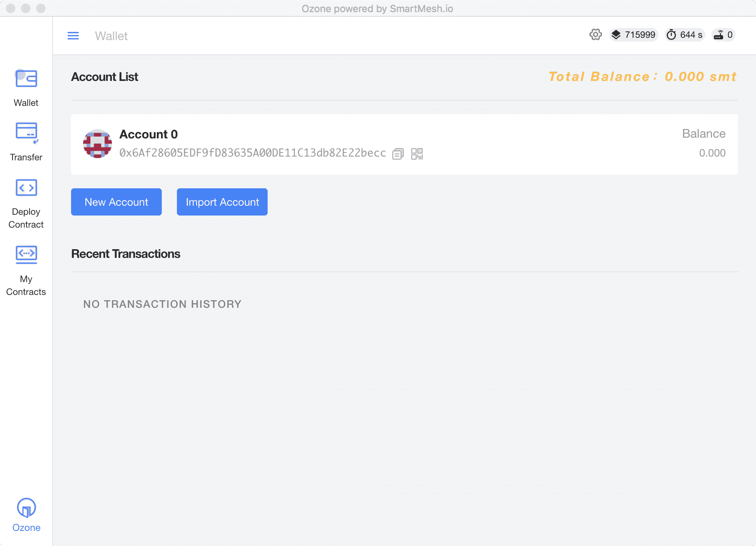Toggle the hamburger menu icon
Screen dimensions: 756x546
73,36
